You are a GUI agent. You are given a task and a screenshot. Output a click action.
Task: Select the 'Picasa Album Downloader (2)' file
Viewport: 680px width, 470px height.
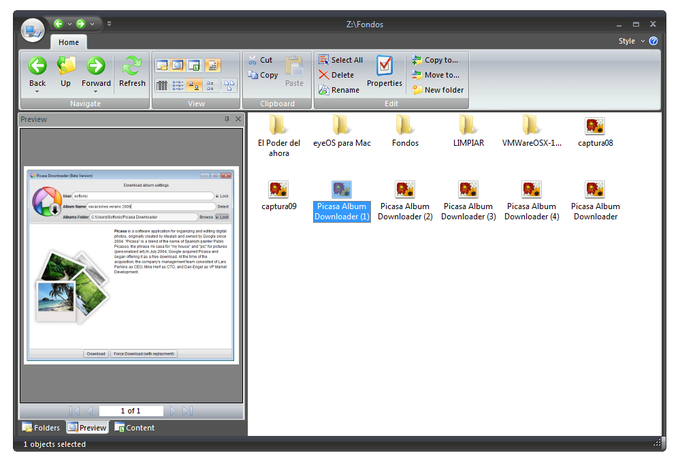click(x=405, y=201)
